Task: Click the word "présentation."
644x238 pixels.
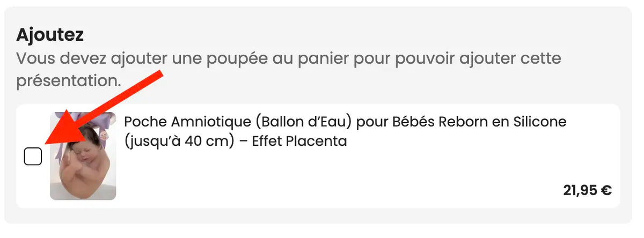Action: pyautogui.click(x=68, y=81)
